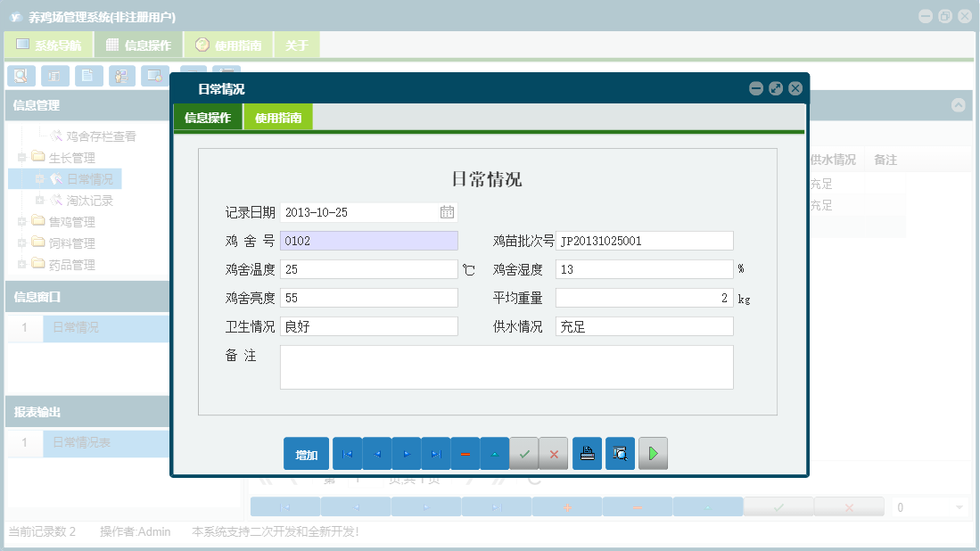Open print preview with the magnifier icon
Screen dimensions: 980x551
[x=620, y=454]
